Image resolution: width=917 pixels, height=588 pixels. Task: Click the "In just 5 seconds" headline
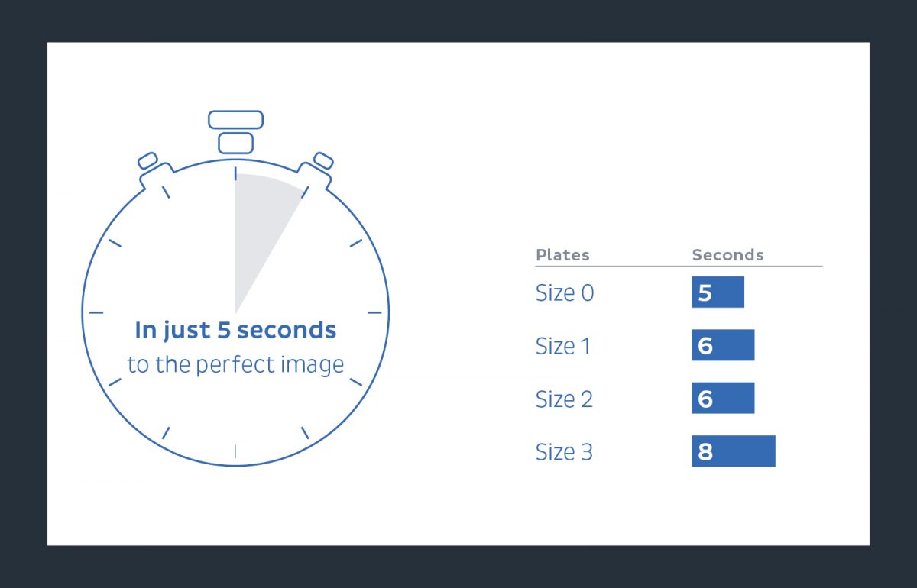point(235,331)
